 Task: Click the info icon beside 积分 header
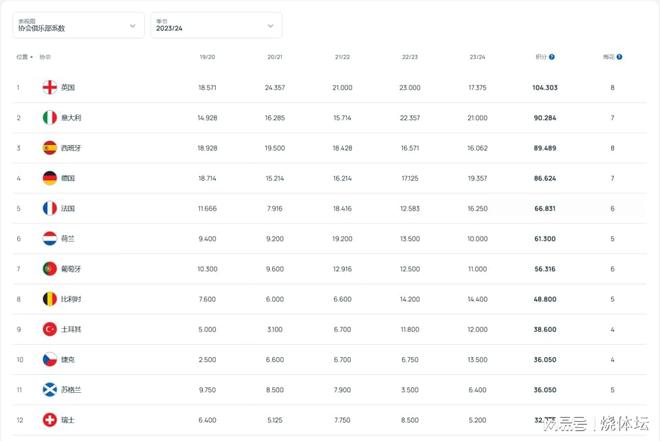(x=552, y=57)
